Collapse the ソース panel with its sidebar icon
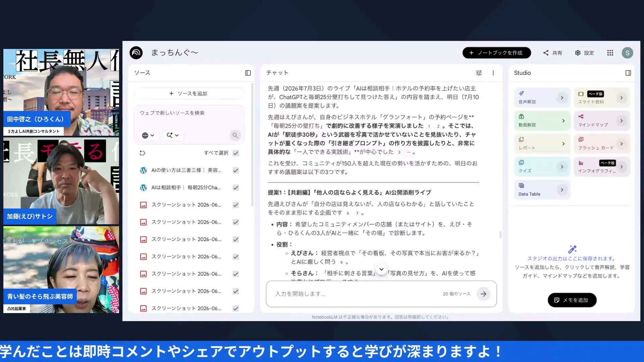The height and width of the screenshot is (362, 644). pyautogui.click(x=248, y=73)
